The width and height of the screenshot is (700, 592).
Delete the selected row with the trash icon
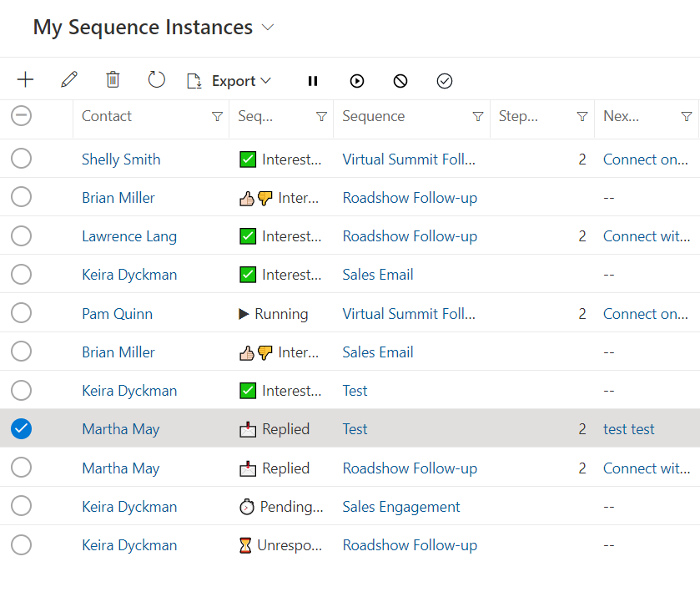pyautogui.click(x=113, y=79)
